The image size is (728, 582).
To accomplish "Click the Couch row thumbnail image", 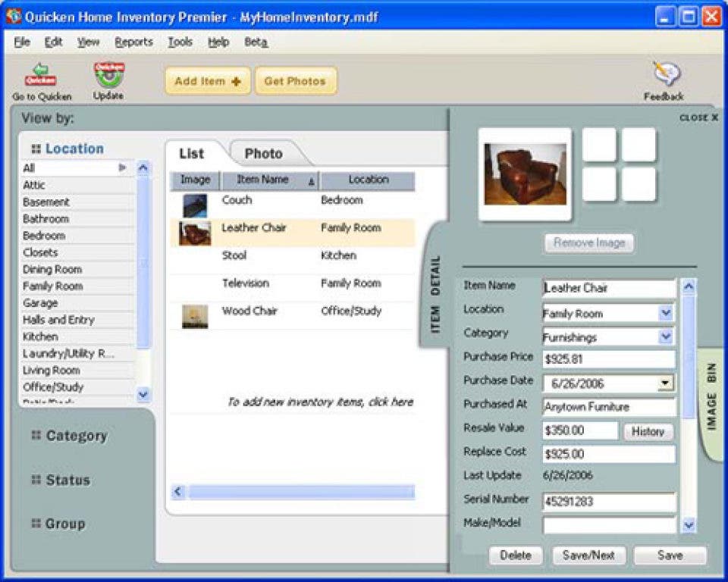I will (x=195, y=205).
